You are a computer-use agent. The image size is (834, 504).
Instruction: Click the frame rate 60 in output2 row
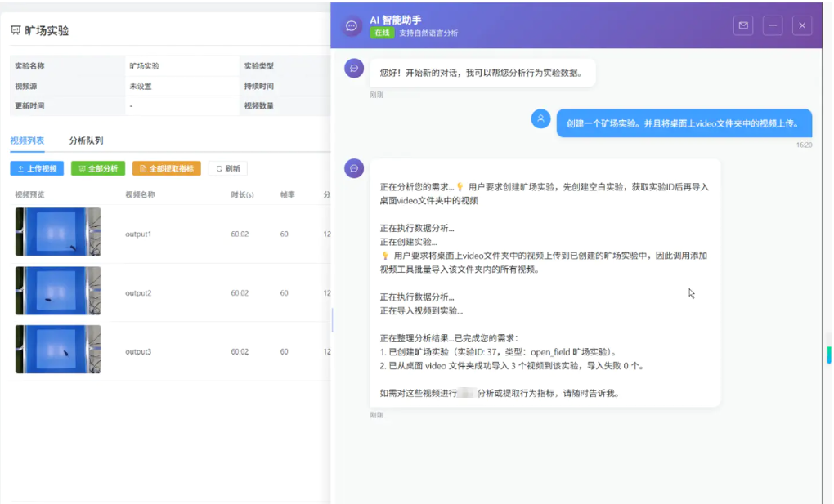pos(284,293)
